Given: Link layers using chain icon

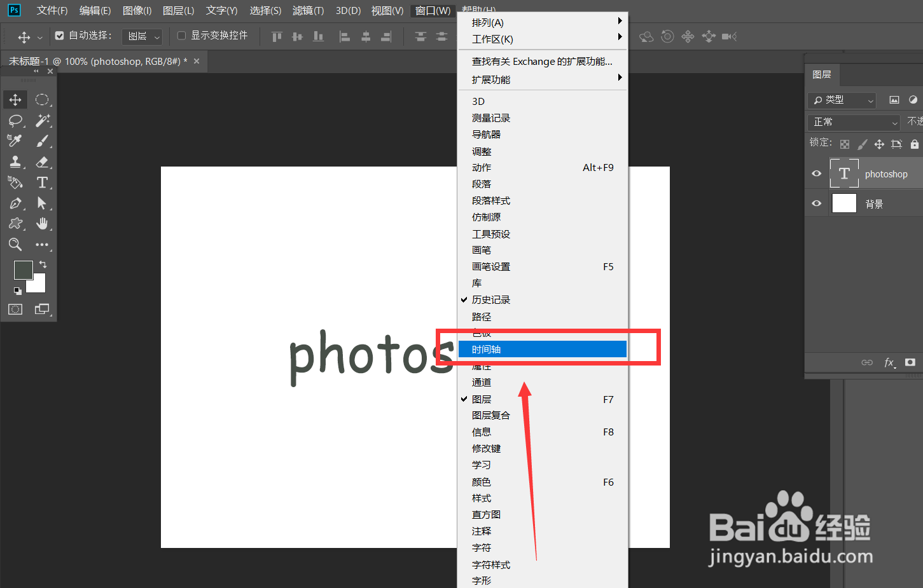Looking at the screenshot, I should pos(867,362).
